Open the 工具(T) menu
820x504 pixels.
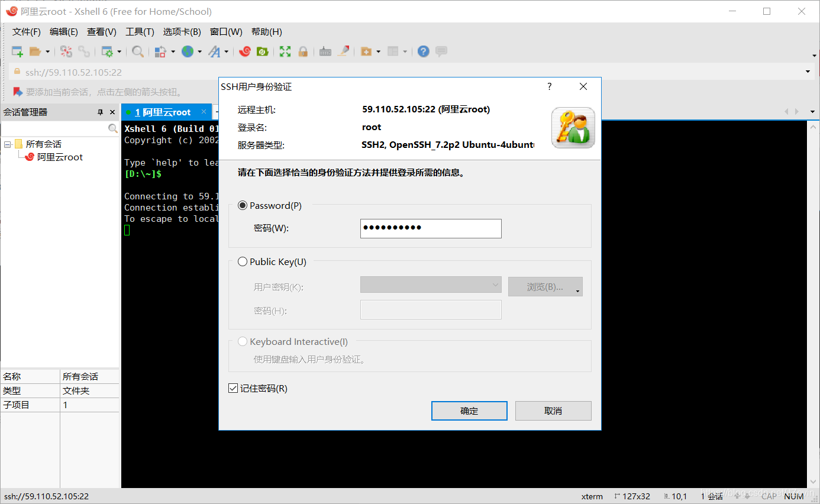[x=140, y=32]
